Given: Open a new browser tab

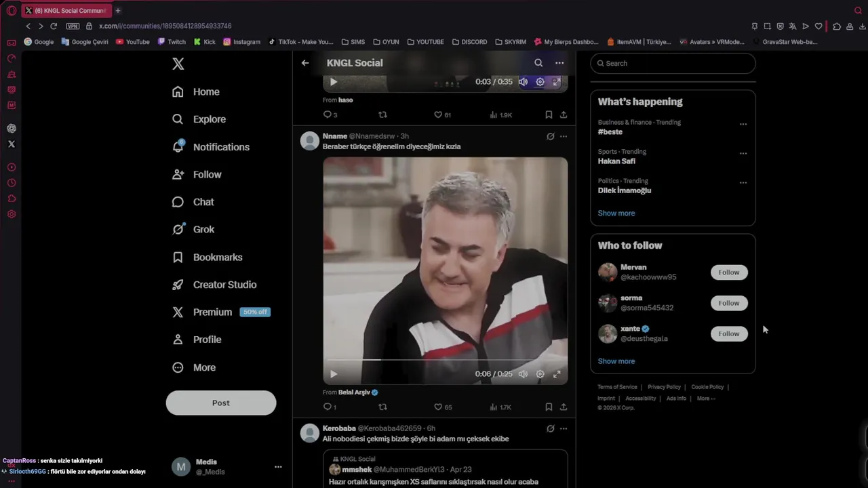Looking at the screenshot, I should click(x=118, y=10).
